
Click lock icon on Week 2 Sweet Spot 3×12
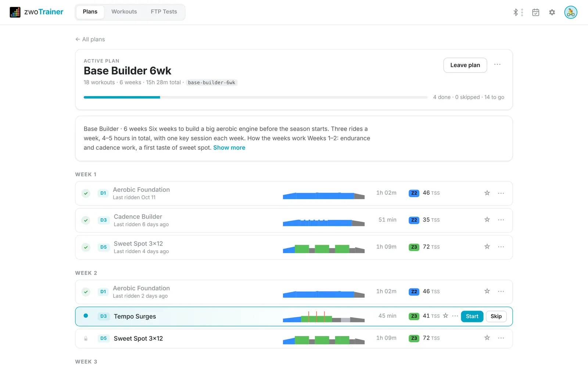pos(86,339)
